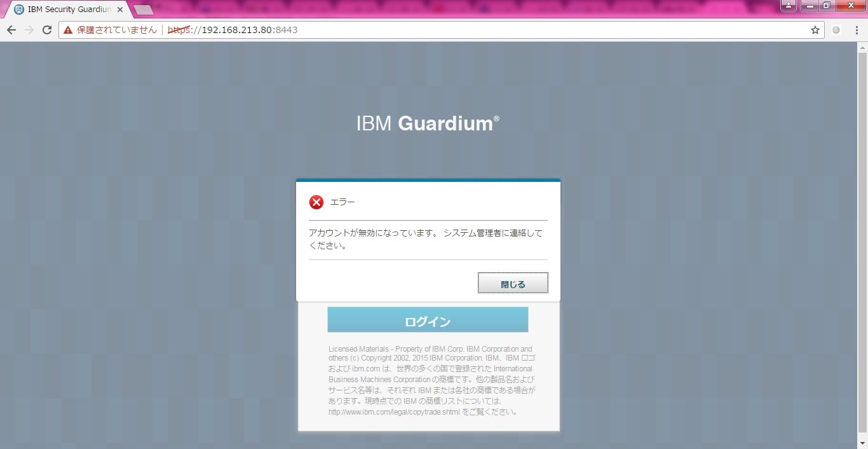
Task: Click the アカウントが無効になっています error message
Action: coord(426,240)
